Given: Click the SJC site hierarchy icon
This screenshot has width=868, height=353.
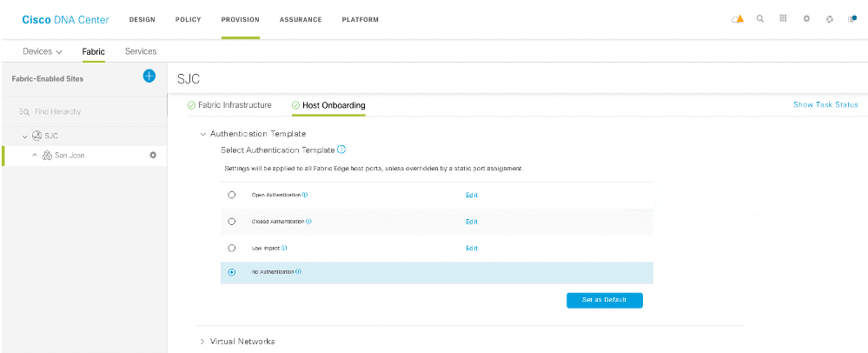Looking at the screenshot, I should [x=37, y=136].
